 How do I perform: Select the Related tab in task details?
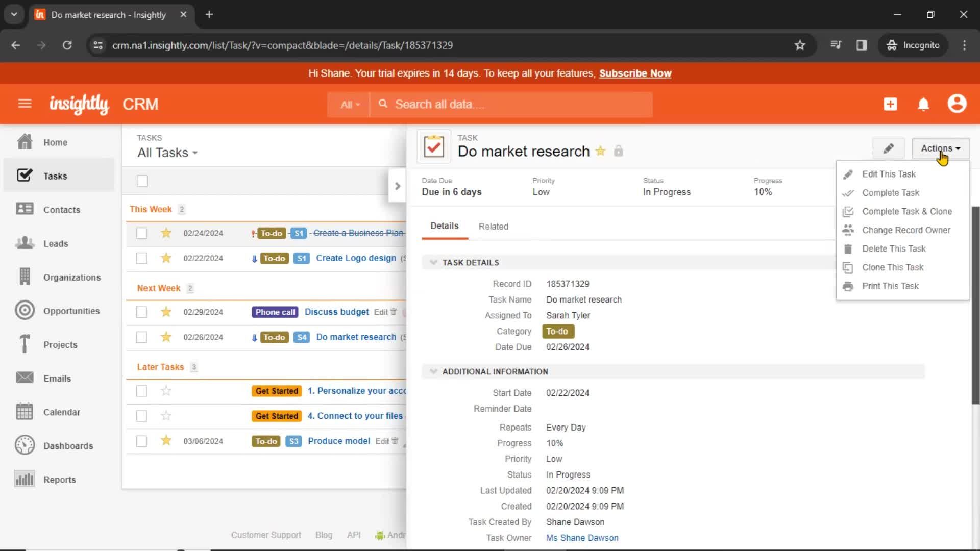click(494, 226)
